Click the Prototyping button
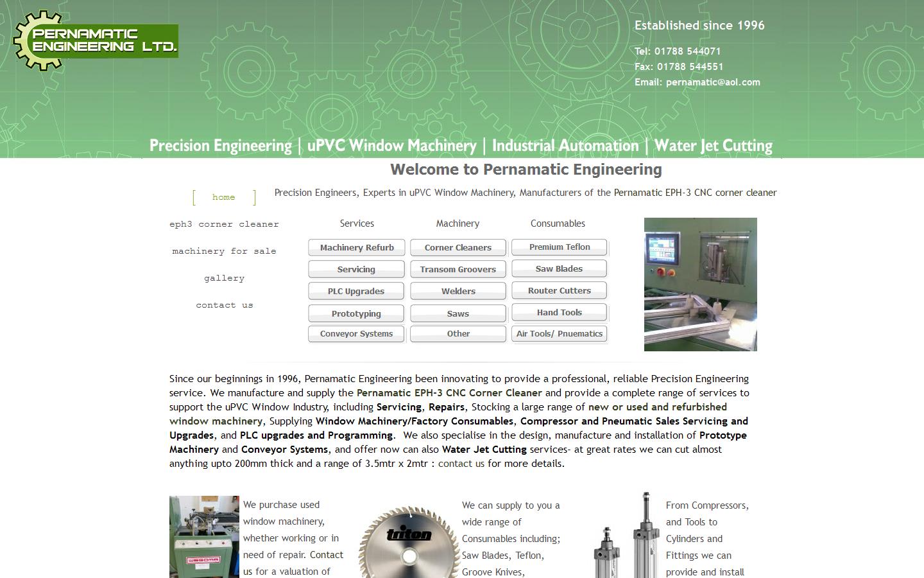924x578 pixels. pyautogui.click(x=356, y=313)
